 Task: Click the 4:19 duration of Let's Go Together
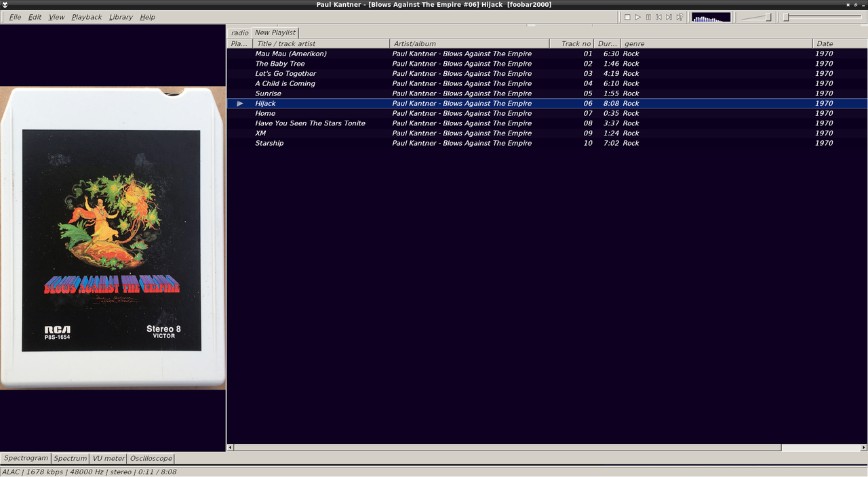(611, 73)
